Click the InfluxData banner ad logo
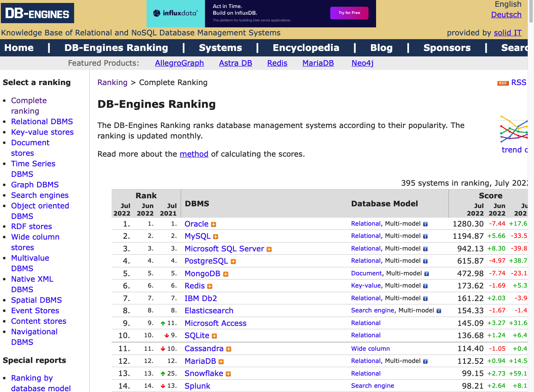 coord(176,13)
